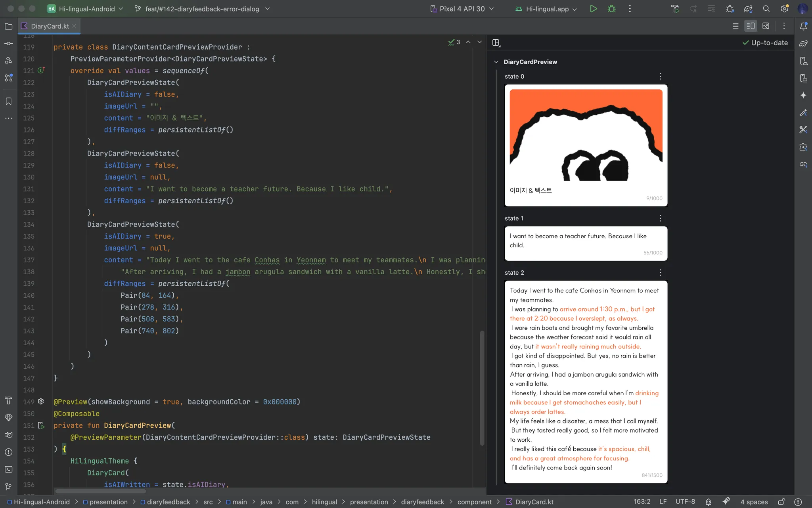Click the Up-to-date preview status
This screenshot has width=812, height=508.
[765, 43]
